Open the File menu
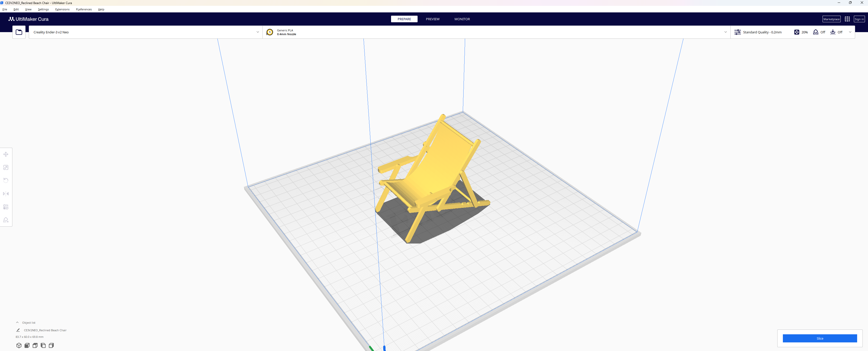 (5, 9)
